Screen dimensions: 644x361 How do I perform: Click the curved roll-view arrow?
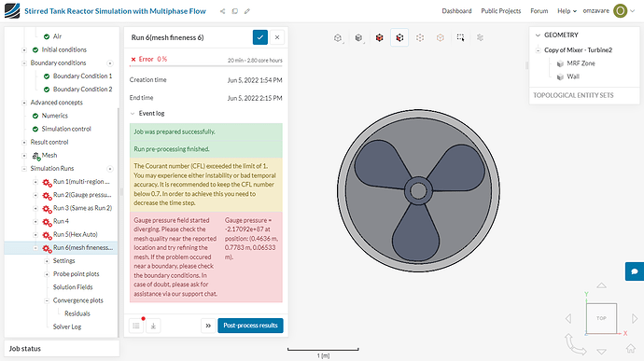[575, 344]
